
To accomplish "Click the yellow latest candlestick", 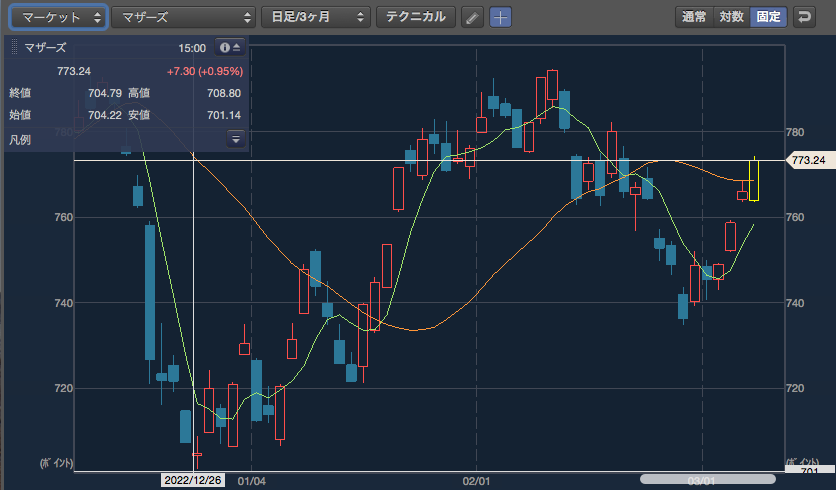I will point(754,180).
